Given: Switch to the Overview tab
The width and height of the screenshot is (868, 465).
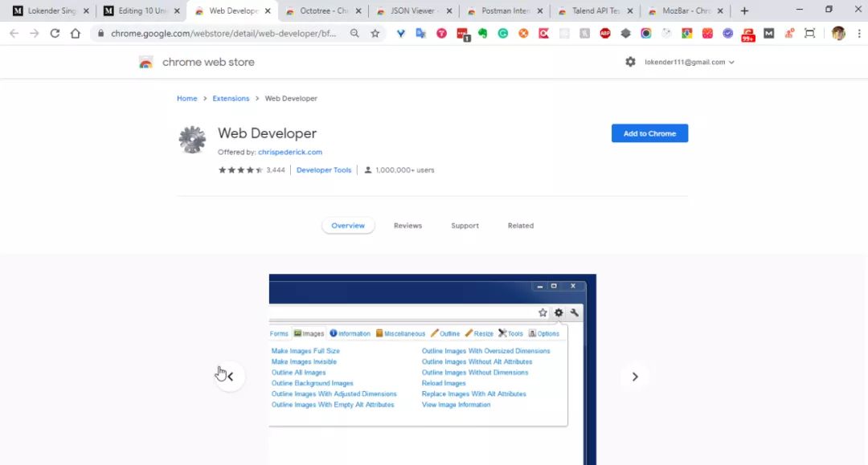Looking at the screenshot, I should (x=348, y=226).
